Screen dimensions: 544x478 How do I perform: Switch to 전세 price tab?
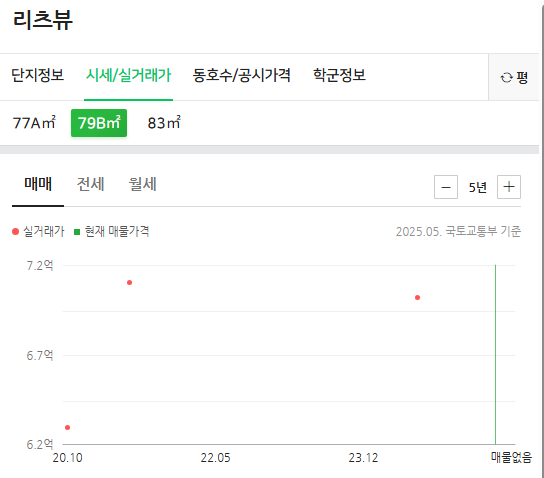coord(90,184)
